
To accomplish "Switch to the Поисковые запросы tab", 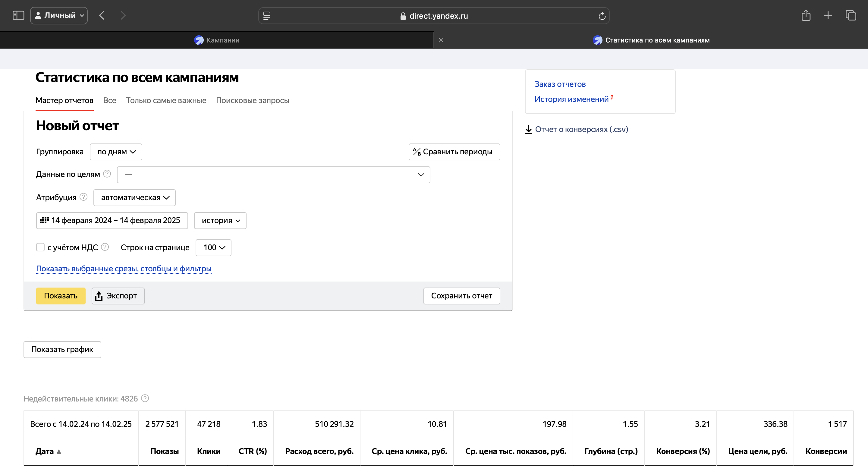I will (x=253, y=100).
